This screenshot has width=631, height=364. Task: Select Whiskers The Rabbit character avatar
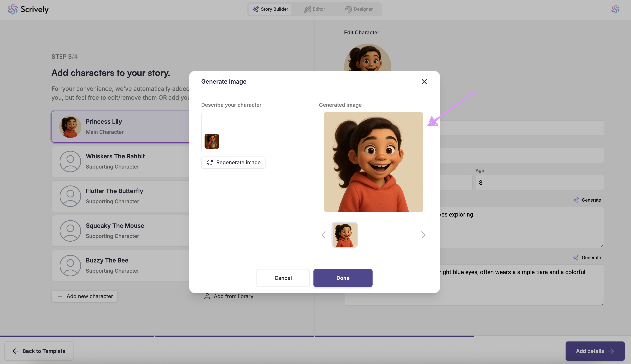70,161
